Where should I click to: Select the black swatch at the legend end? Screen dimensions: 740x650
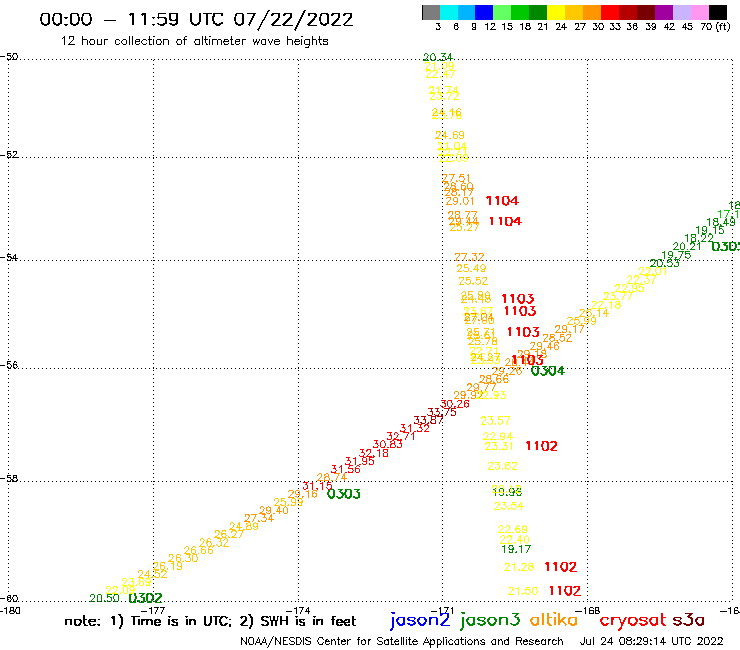coord(717,12)
